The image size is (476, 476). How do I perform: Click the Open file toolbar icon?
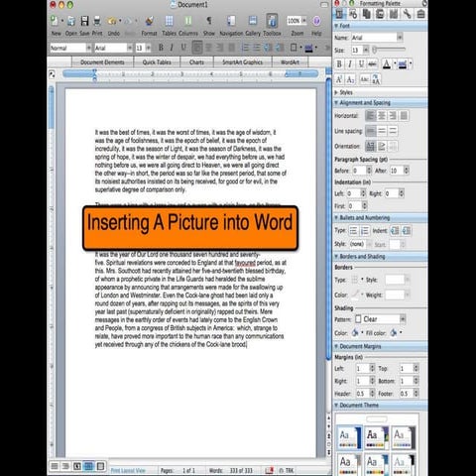tap(71, 21)
